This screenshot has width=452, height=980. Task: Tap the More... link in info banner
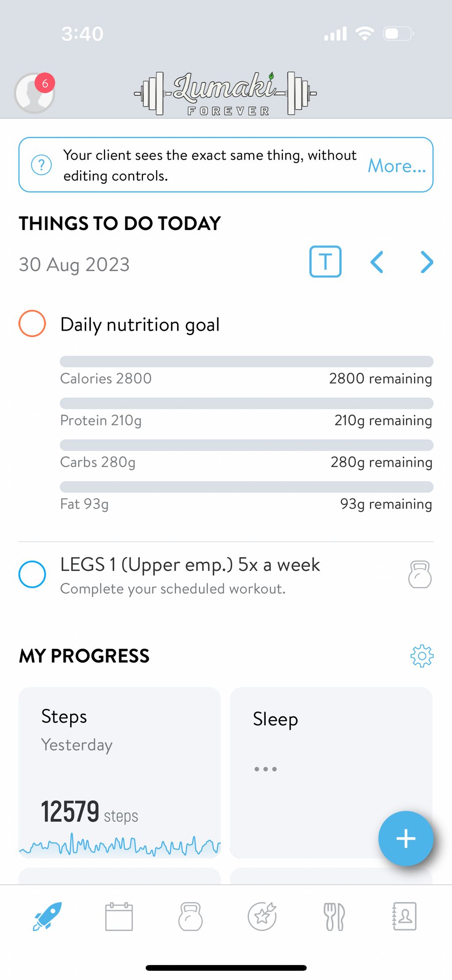(397, 166)
